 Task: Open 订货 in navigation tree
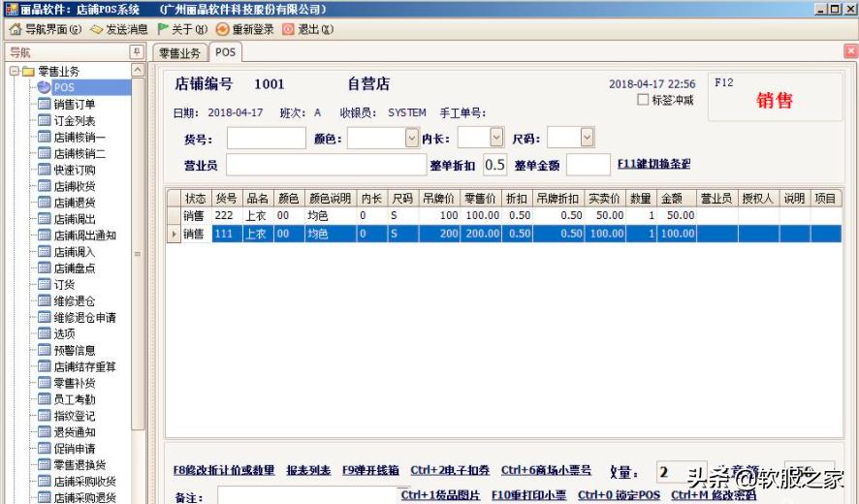click(x=64, y=284)
